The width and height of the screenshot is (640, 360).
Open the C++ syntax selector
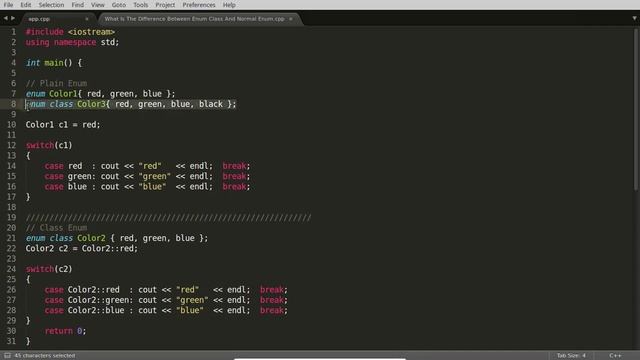(615, 356)
